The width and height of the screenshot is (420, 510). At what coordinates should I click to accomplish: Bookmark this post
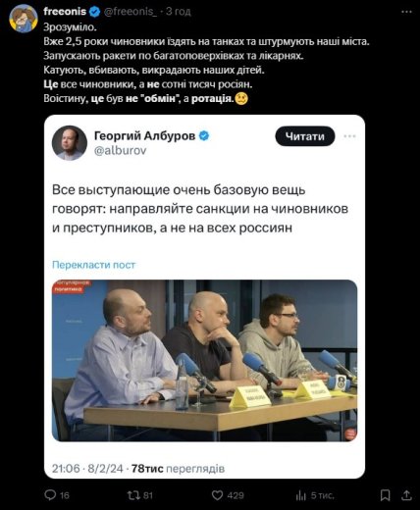(x=386, y=495)
